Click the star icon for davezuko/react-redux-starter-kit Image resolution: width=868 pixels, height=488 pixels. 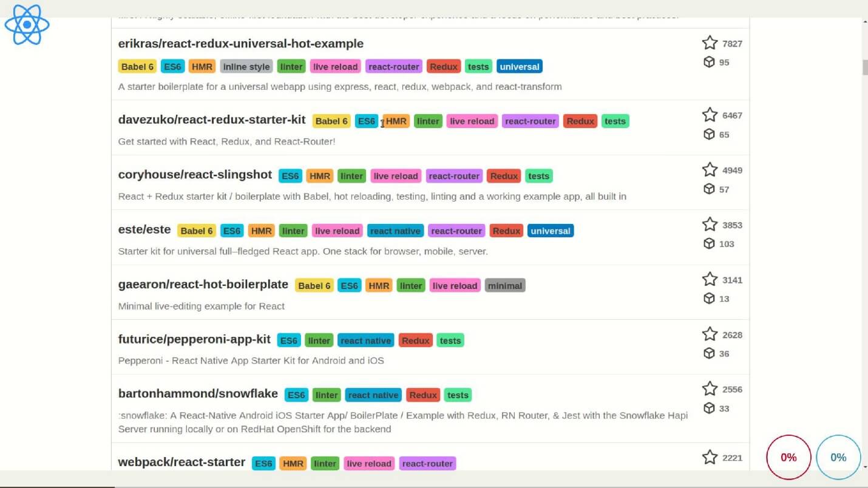(710, 115)
